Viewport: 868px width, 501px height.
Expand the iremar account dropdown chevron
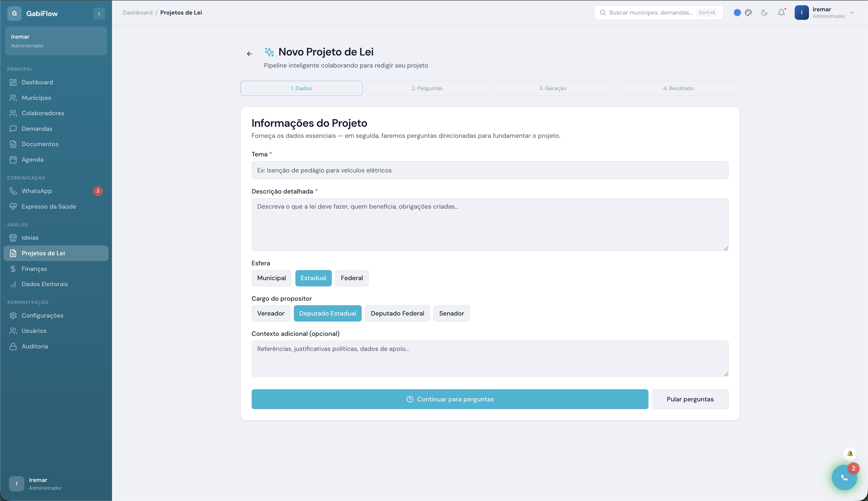tap(852, 13)
